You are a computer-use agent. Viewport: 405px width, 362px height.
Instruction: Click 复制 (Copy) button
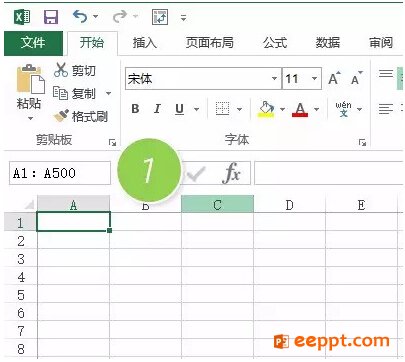tap(74, 93)
